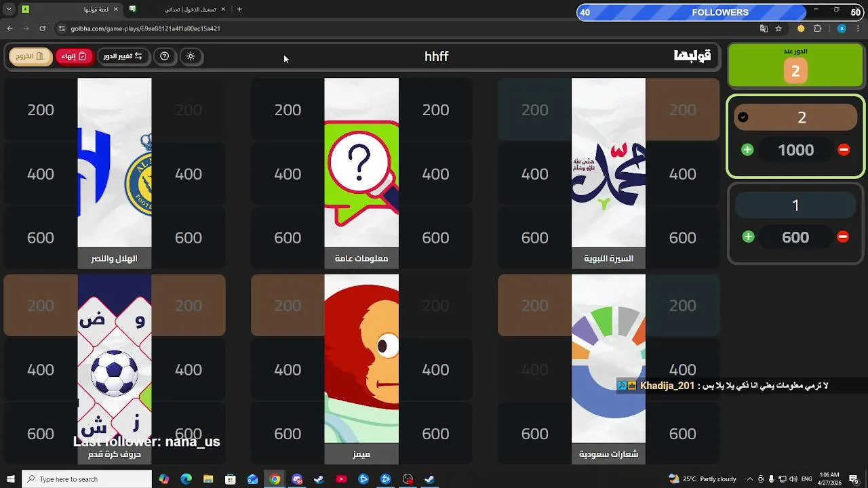Subtract points from team 2 with the red minus
This screenshot has width=868, height=488.
(844, 150)
